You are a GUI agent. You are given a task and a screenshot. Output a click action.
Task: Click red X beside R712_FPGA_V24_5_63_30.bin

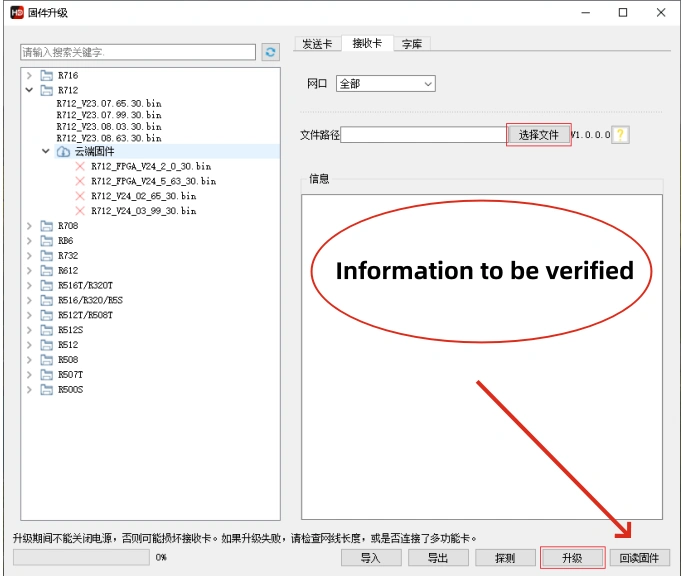pos(80,181)
